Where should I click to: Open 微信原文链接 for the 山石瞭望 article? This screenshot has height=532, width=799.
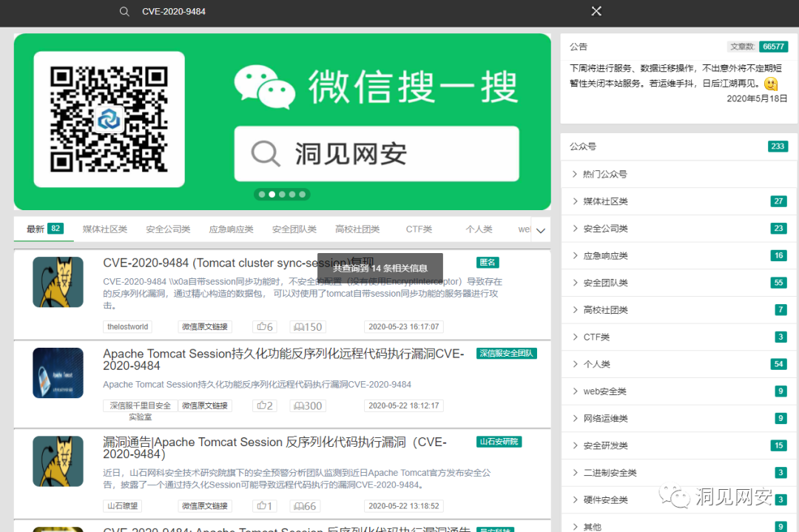(x=205, y=506)
